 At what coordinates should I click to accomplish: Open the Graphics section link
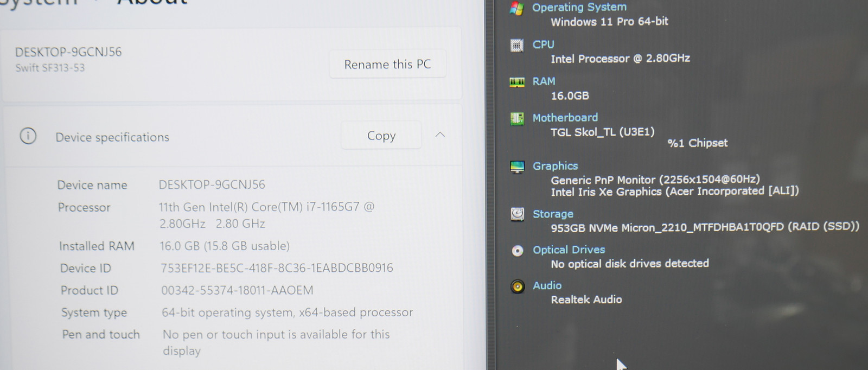(x=555, y=166)
